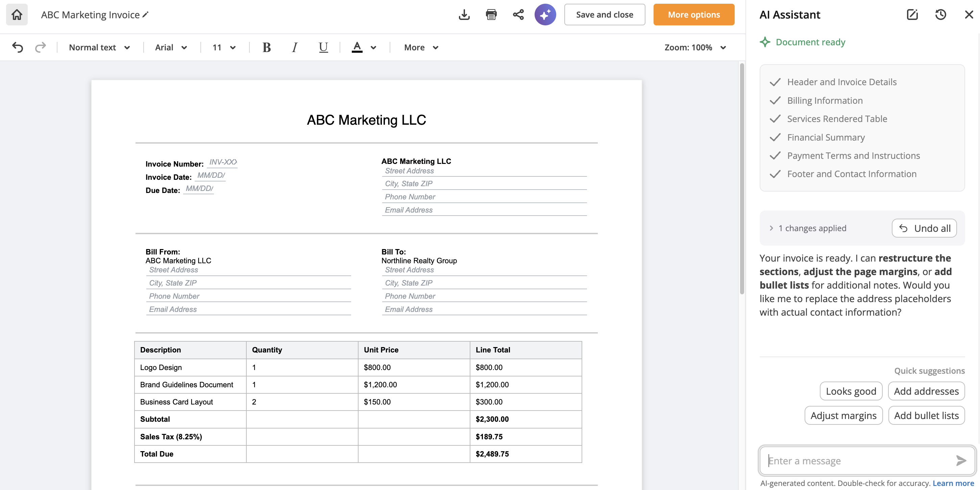Expand the 1 changes applied list
Image resolution: width=980 pixels, height=490 pixels.
[771, 228]
